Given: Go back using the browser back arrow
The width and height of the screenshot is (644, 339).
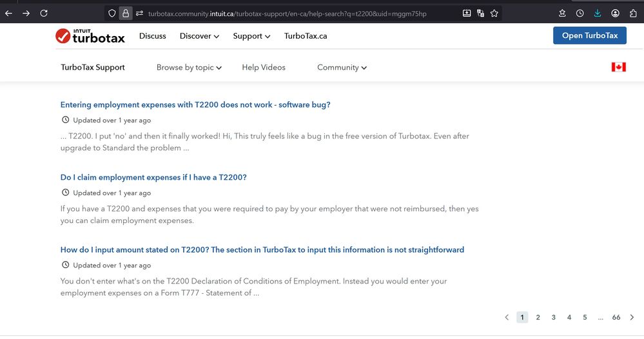Looking at the screenshot, I should click(x=9, y=13).
